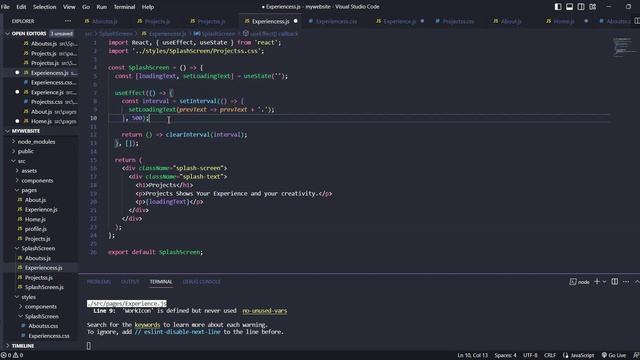Screen dimensions: 640x360
Task: Collapse the MYWEBSITE folder section
Action: click(x=25, y=131)
